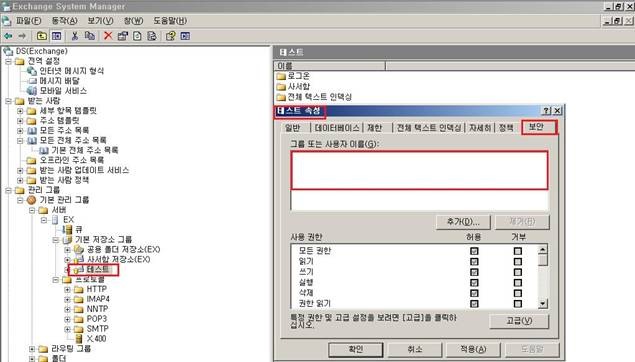Toggle Allow checkbox for 모든 권한

tap(474, 251)
